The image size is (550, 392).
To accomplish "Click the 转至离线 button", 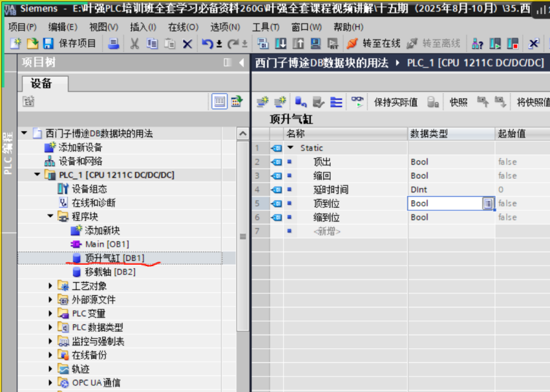I will click(x=433, y=44).
